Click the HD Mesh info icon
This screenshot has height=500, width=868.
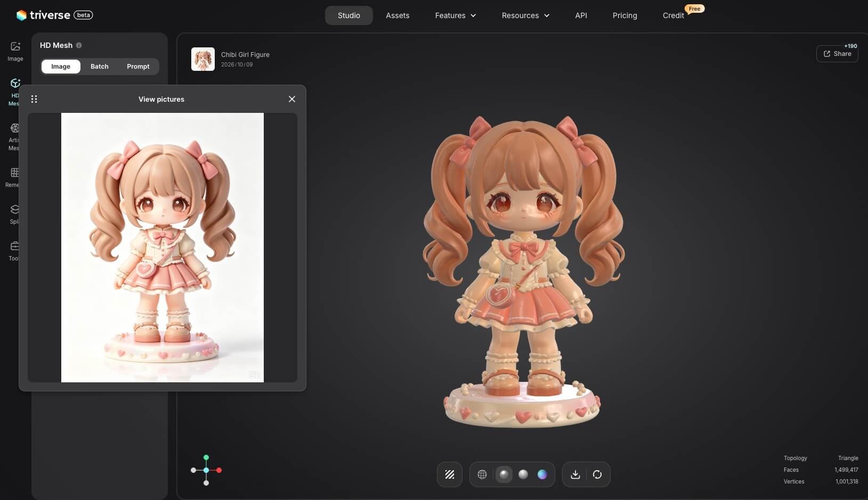(x=79, y=45)
